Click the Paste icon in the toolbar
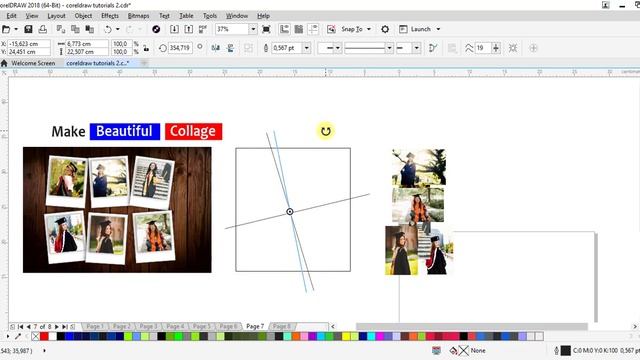The height and width of the screenshot is (360, 640). pyautogui.click(x=89, y=29)
